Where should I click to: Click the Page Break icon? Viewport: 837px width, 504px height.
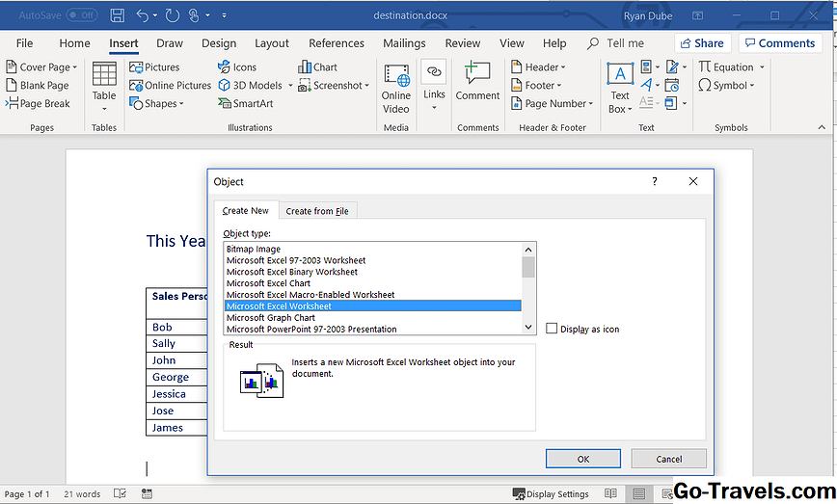[x=13, y=103]
